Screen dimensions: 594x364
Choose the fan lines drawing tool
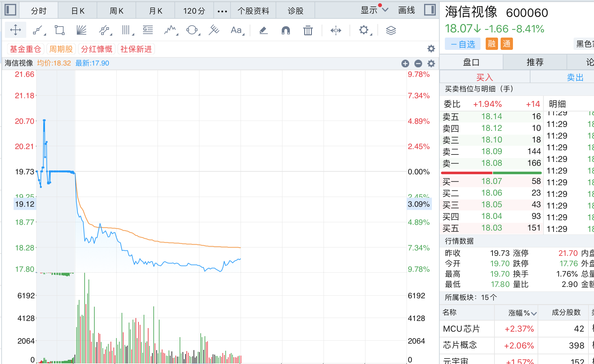pyautogui.click(x=81, y=30)
